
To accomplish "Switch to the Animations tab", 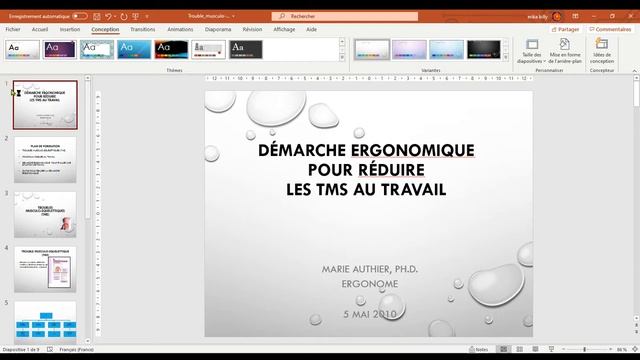I will tap(180, 29).
